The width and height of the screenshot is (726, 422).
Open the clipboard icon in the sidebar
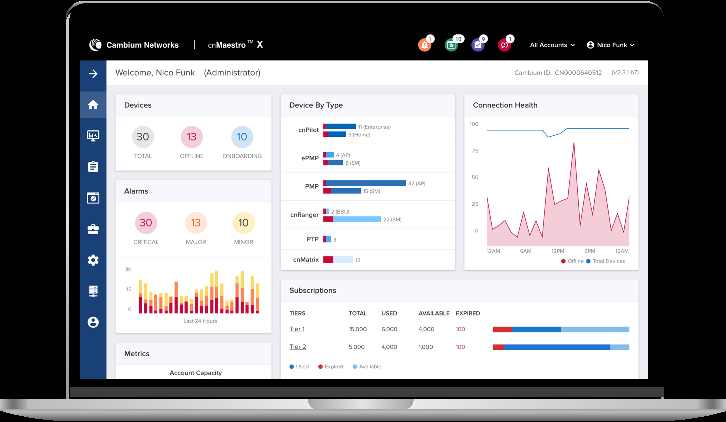(93, 166)
